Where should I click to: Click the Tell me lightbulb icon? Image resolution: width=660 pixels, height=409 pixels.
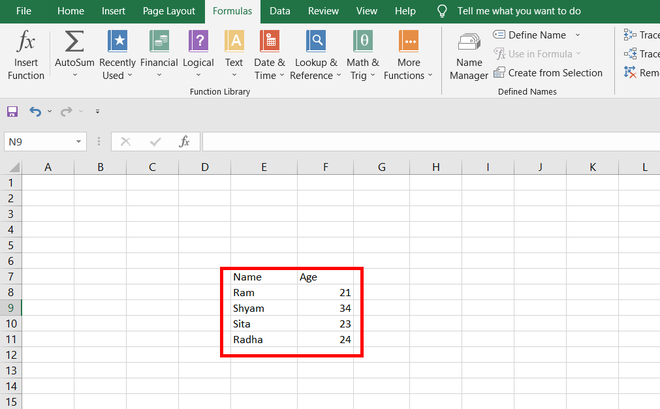[x=442, y=11]
